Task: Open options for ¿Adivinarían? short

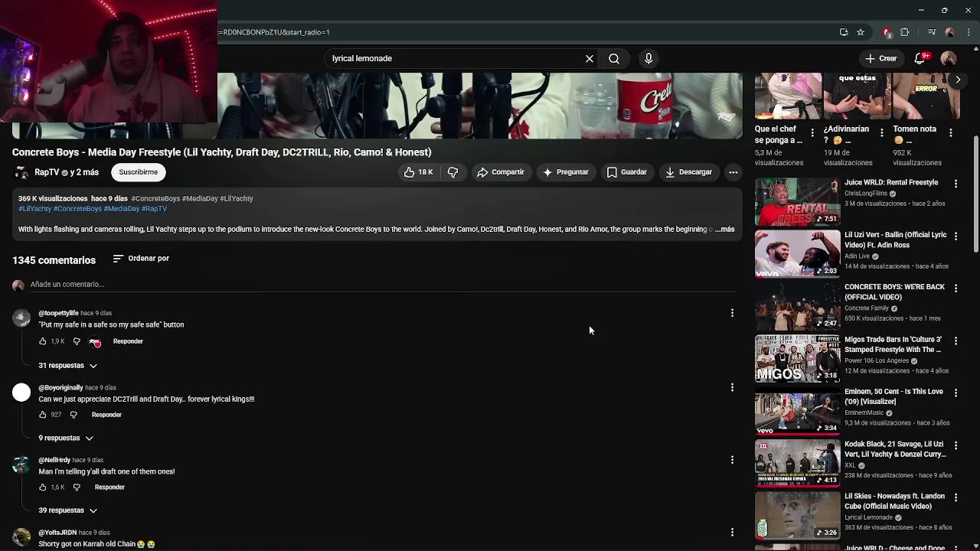Action: (881, 132)
